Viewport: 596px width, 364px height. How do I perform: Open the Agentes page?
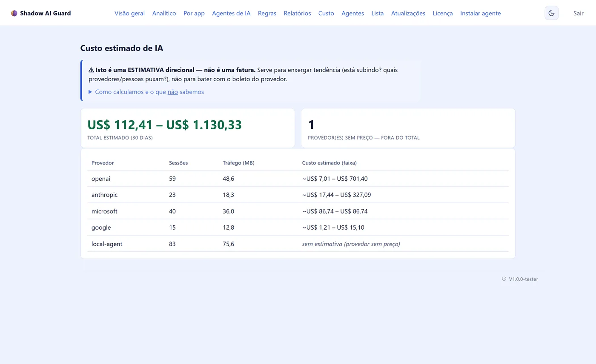(352, 13)
